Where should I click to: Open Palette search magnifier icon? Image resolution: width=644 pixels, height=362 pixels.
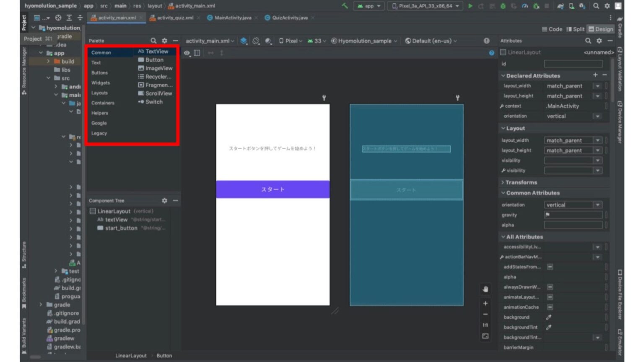153,41
